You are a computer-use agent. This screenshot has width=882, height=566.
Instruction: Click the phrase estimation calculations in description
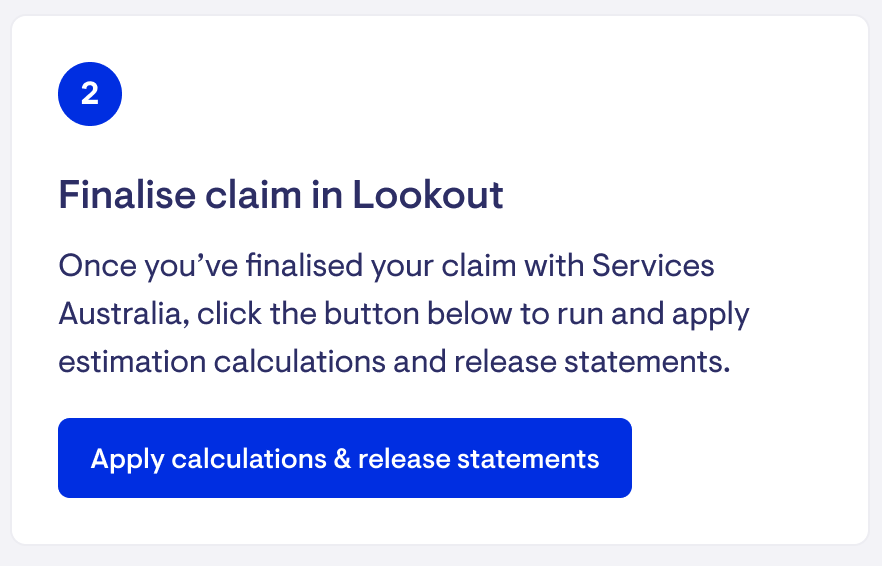click(221, 361)
